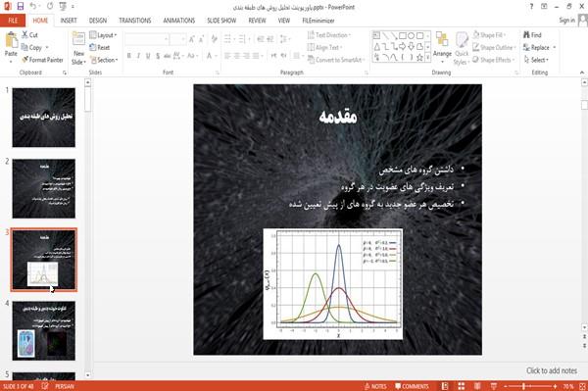Screen dimensions: 588x391
Task: Select slide 4 thumbnail
Action: [x=44, y=330]
